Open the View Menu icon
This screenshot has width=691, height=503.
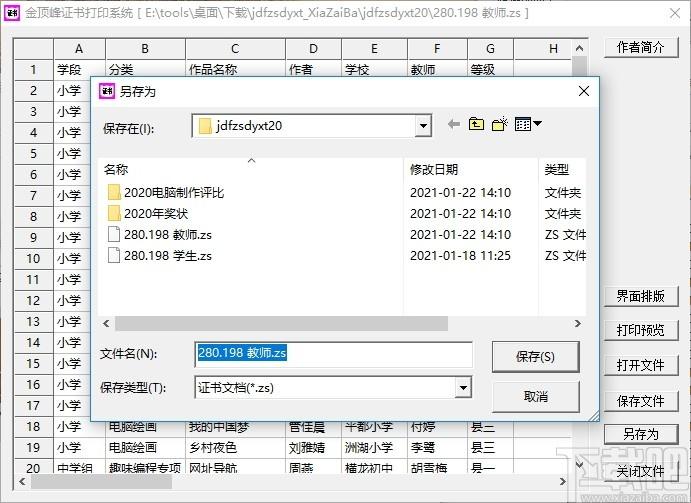coord(528,125)
